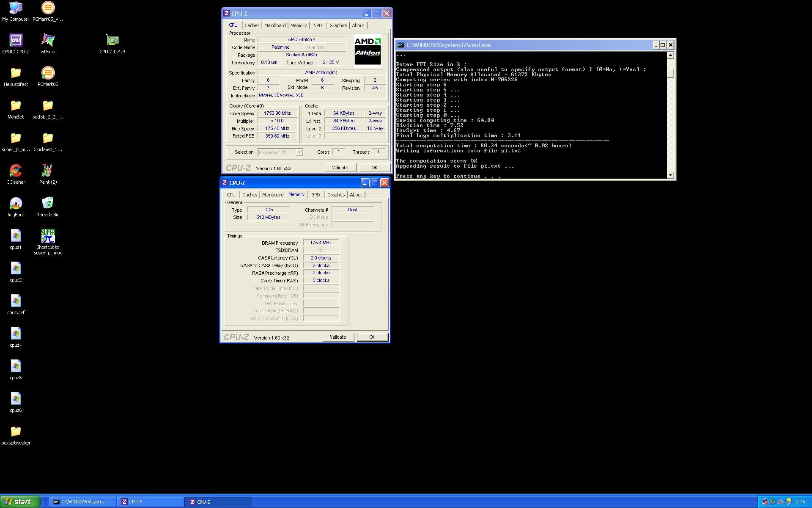Launch PCMark05_v desktop shortcut
The width and height of the screenshot is (812, 508).
click(48, 11)
